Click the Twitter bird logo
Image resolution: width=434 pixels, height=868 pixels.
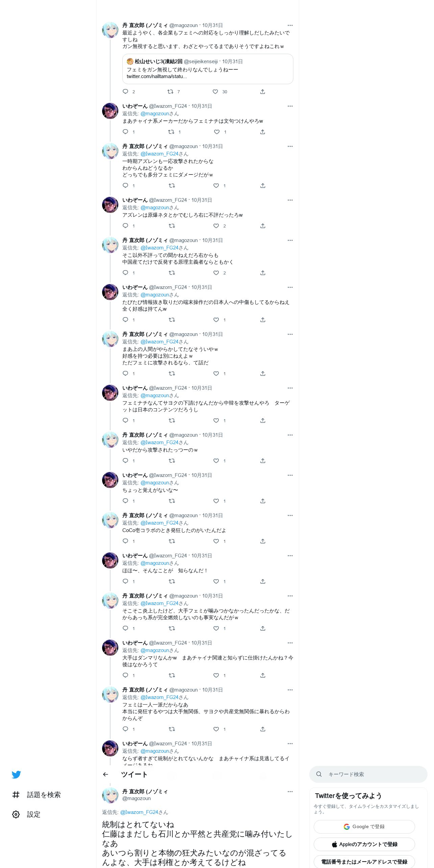(16, 774)
